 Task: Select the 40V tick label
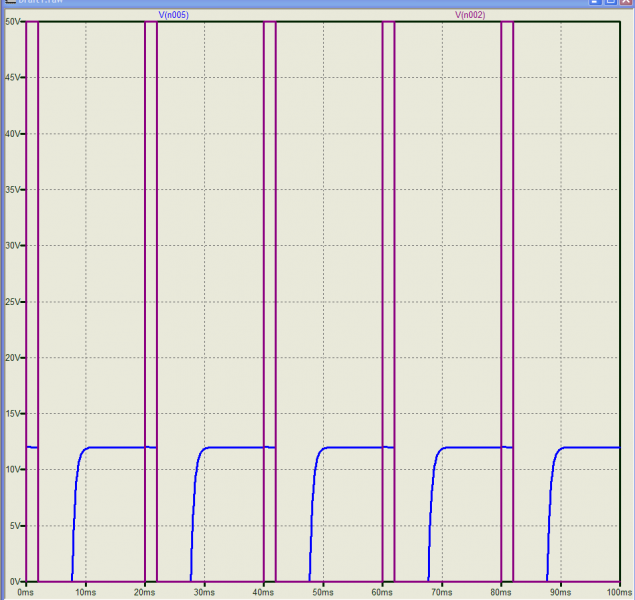(x=14, y=134)
